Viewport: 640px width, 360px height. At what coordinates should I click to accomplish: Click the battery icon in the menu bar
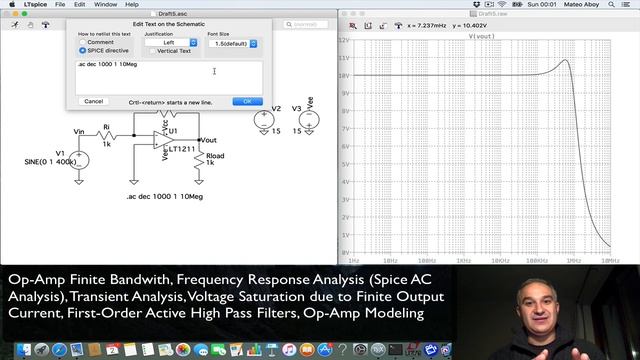click(517, 4)
